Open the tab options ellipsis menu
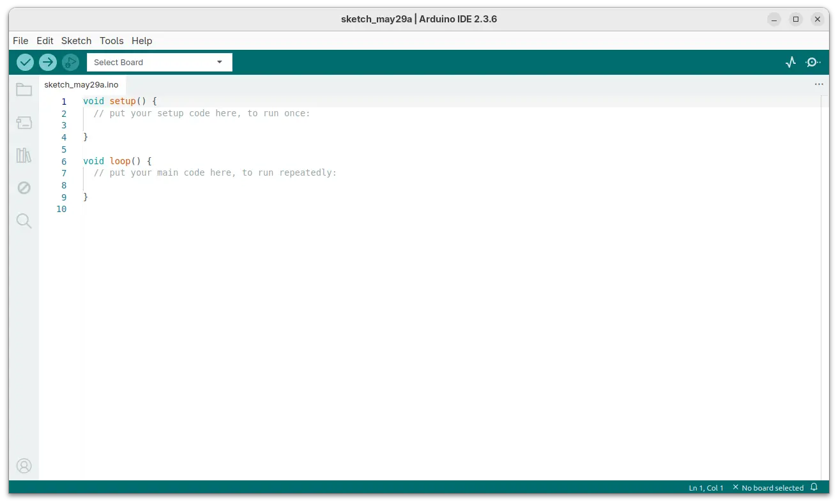The height and width of the screenshot is (504, 838). (819, 84)
